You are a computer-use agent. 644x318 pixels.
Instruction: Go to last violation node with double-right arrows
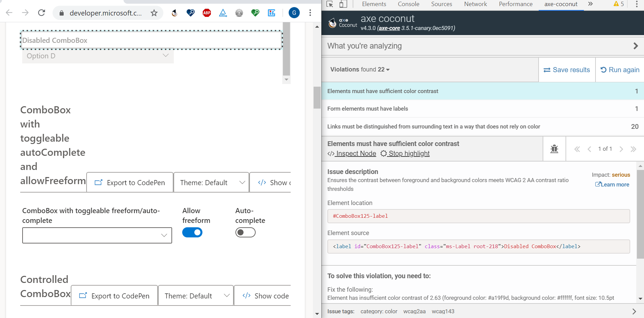pos(633,149)
